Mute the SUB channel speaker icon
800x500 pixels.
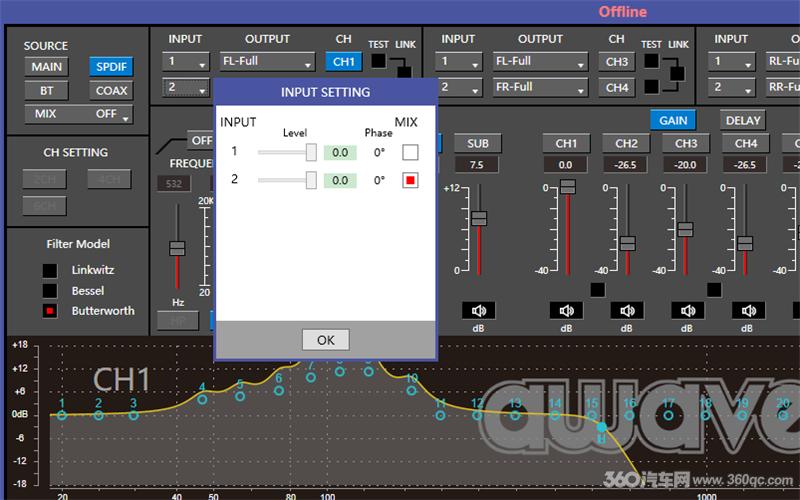tap(478, 310)
